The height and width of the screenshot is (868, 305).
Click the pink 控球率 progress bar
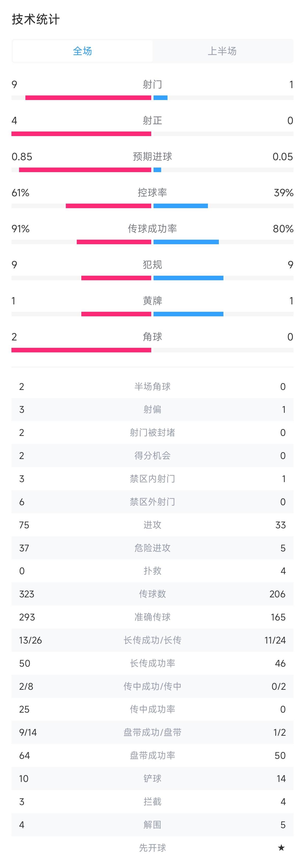pyautogui.click(x=108, y=206)
